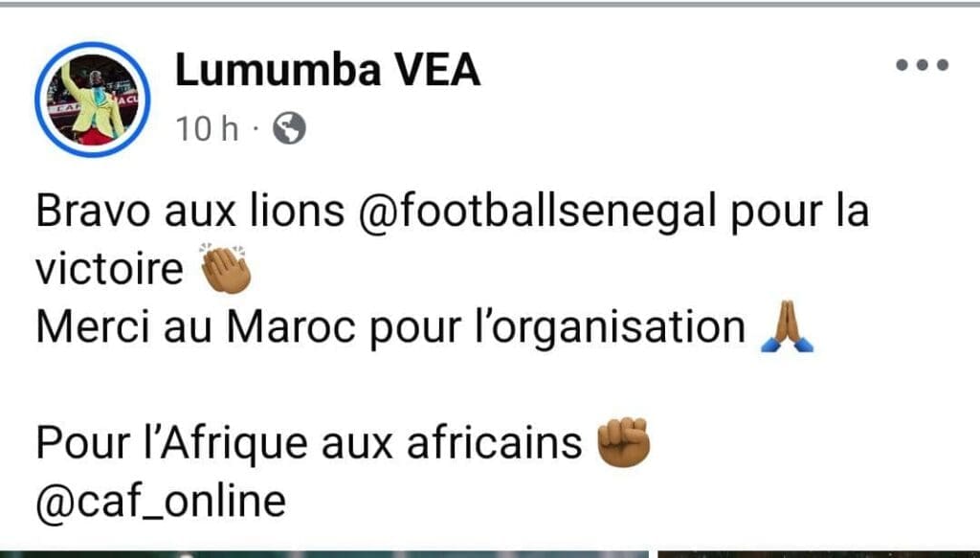Click the text 'Merci au Maroc pour l'organisation'
980x558 pixels.
click(390, 327)
